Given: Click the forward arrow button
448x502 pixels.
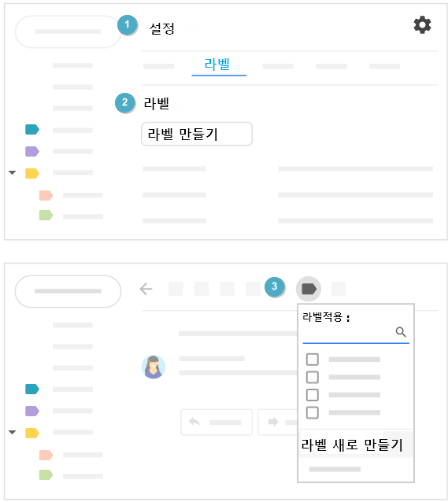Looking at the screenshot, I should point(278,422).
